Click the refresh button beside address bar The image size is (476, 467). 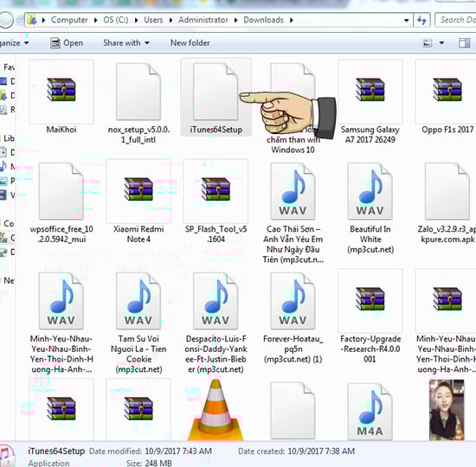pyautogui.click(x=421, y=21)
